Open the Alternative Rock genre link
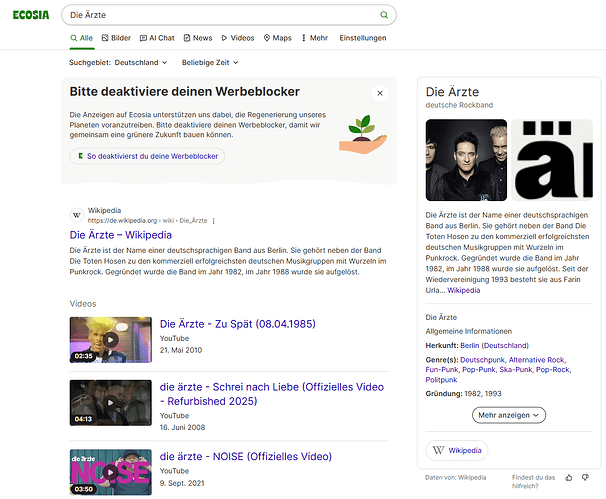 (x=537, y=360)
